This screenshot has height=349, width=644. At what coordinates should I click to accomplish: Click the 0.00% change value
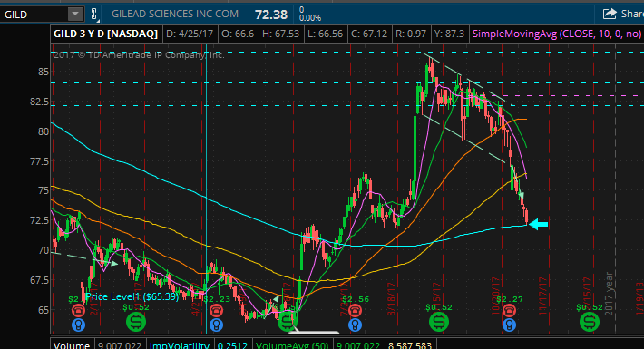click(310, 18)
